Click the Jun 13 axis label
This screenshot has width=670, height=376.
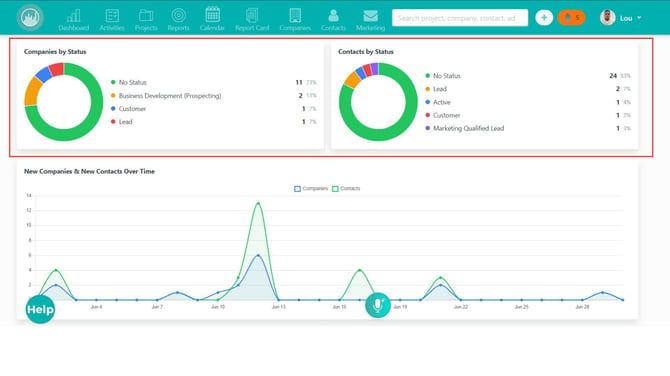279,307
